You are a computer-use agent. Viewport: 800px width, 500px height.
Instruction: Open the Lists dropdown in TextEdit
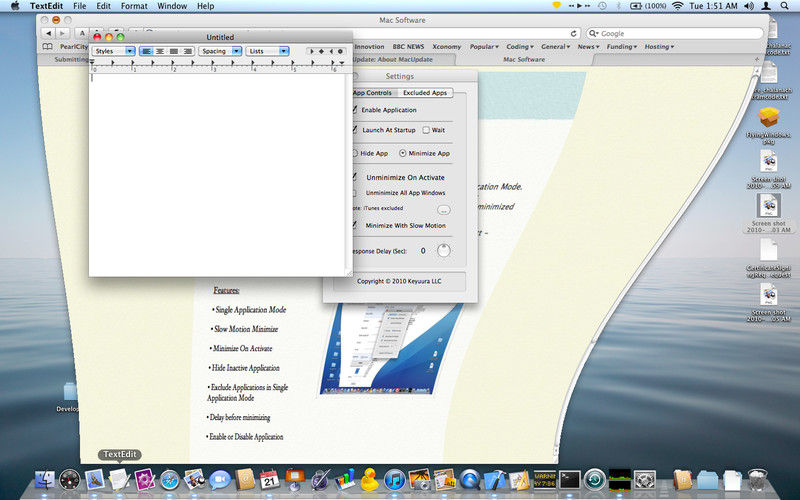[x=267, y=51]
